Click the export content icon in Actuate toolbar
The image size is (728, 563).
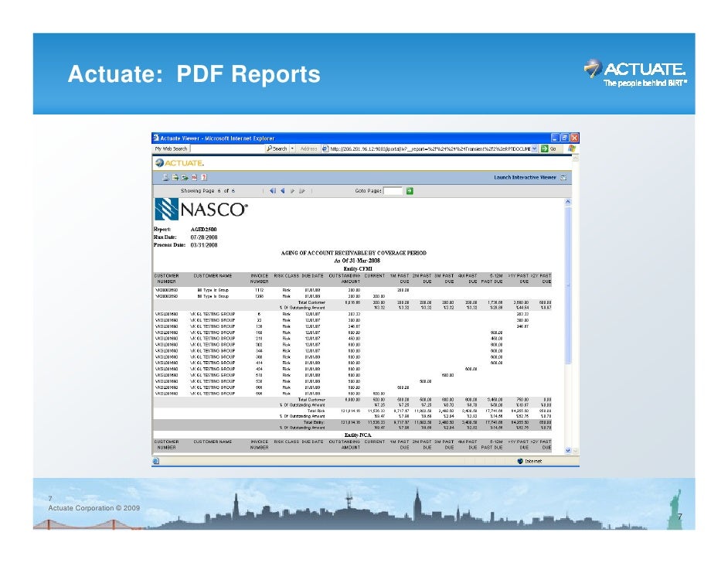pyautogui.click(x=175, y=177)
